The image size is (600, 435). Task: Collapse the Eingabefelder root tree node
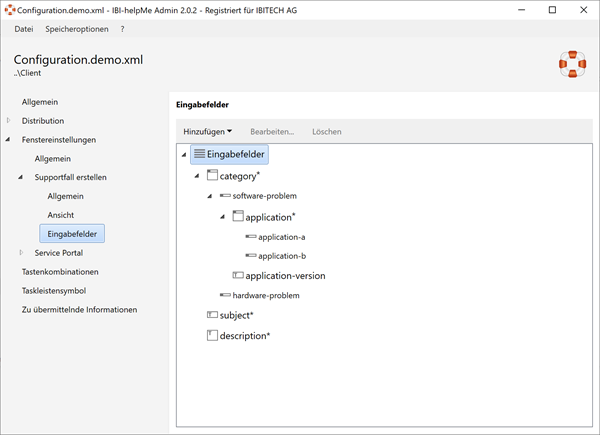(184, 155)
